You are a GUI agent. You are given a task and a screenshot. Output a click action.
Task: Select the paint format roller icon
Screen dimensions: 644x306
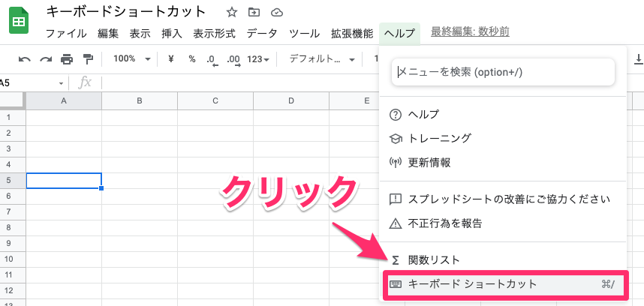[x=88, y=59]
